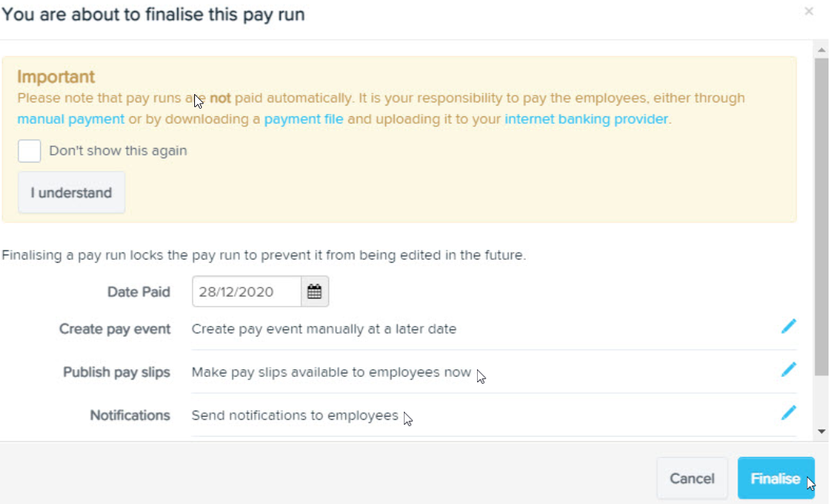The height and width of the screenshot is (504, 830).
Task: Open the internet banking provider link
Action: 586,119
